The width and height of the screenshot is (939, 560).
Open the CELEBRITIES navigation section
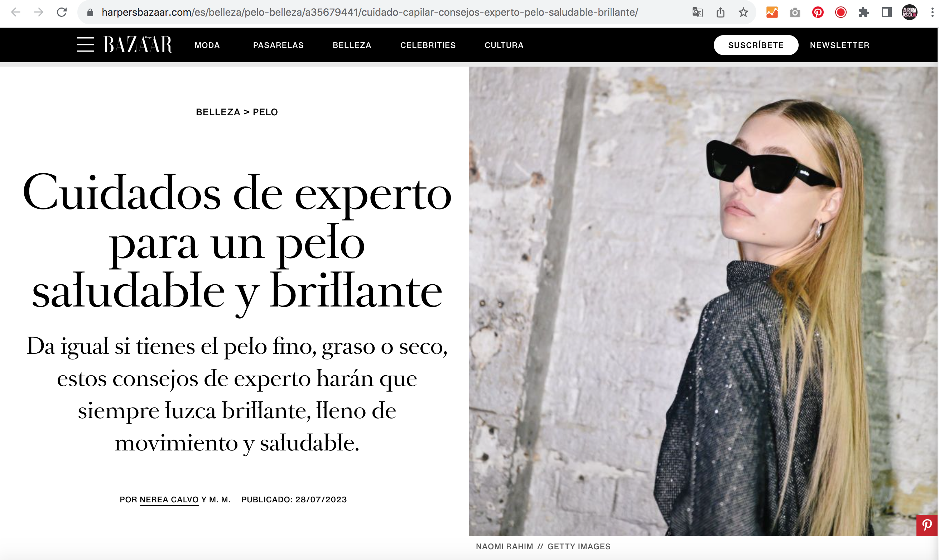[x=428, y=45]
